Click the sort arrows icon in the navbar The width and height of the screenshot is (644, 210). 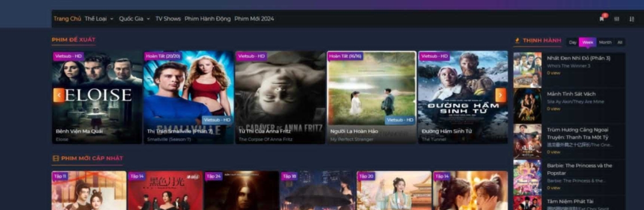coord(631,19)
